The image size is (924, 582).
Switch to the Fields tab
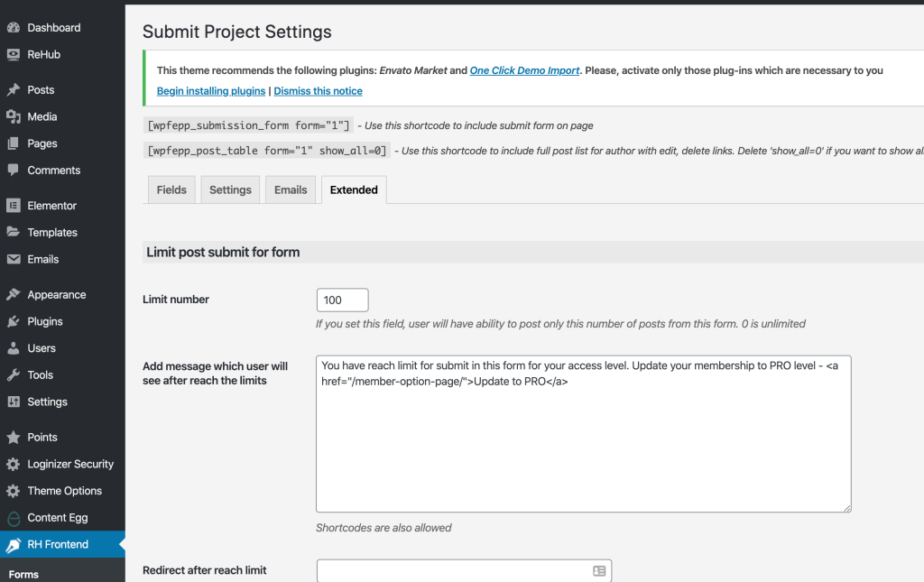click(x=171, y=190)
